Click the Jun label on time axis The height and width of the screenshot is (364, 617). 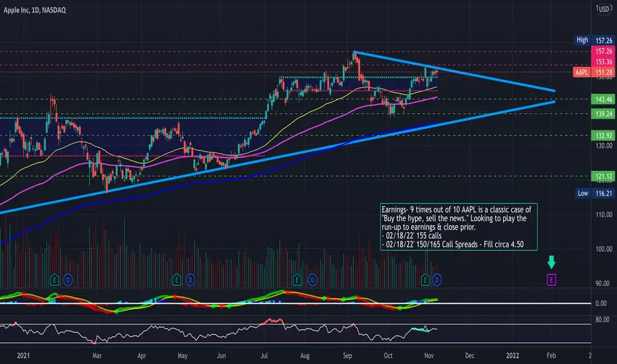(222, 355)
